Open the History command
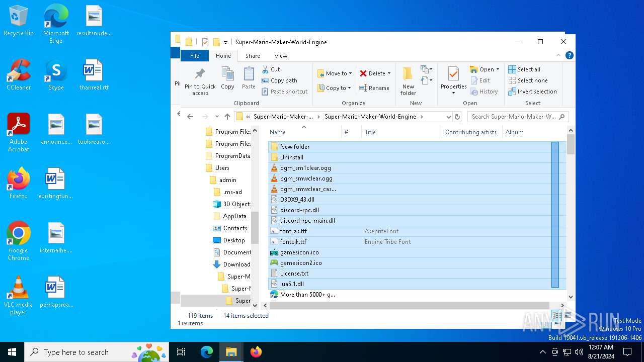644x362 pixels. [x=484, y=92]
